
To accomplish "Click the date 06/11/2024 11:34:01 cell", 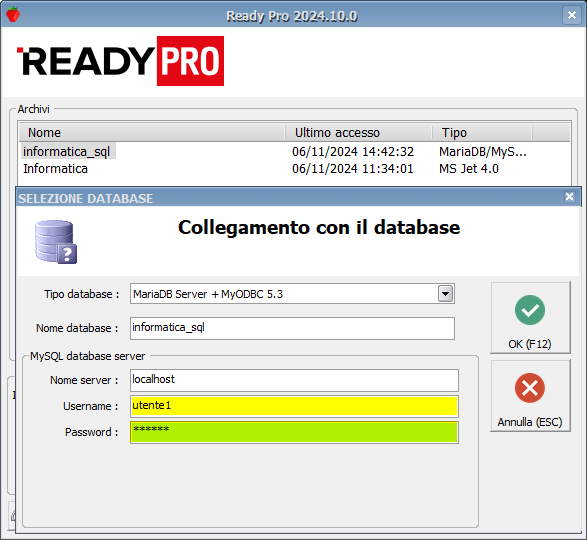I will [x=353, y=169].
